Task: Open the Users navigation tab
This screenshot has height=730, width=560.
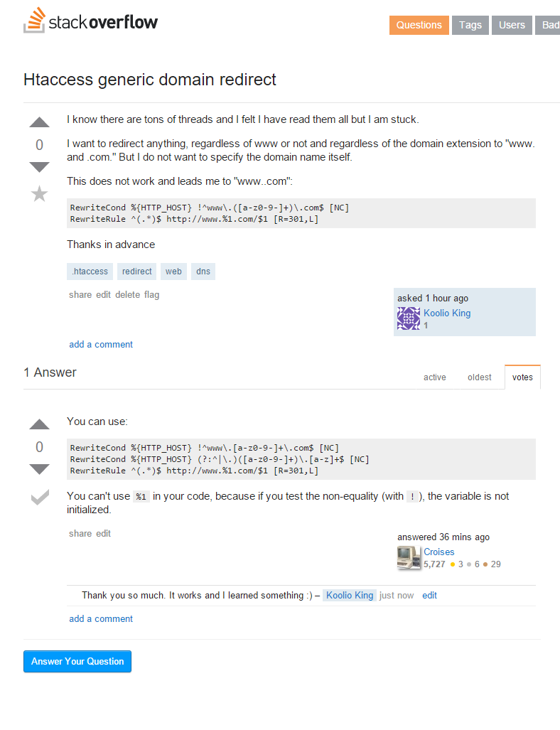Action: [512, 25]
